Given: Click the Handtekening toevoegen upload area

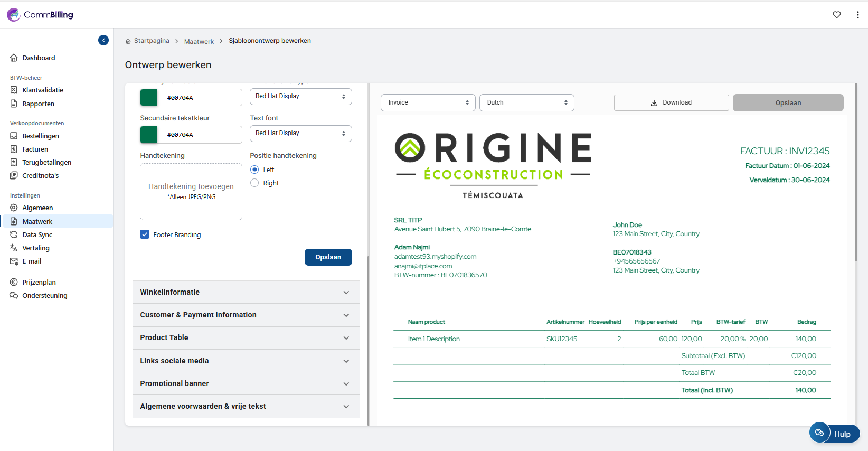Looking at the screenshot, I should [x=191, y=191].
